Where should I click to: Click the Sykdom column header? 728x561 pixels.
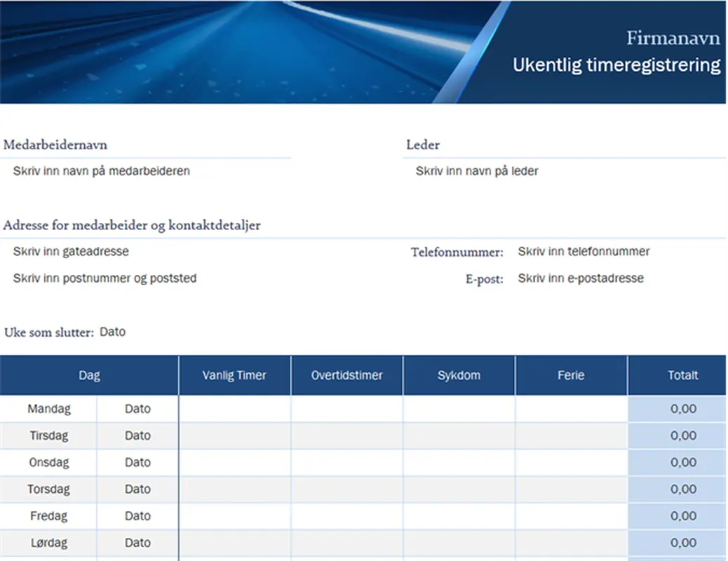pyautogui.click(x=459, y=374)
